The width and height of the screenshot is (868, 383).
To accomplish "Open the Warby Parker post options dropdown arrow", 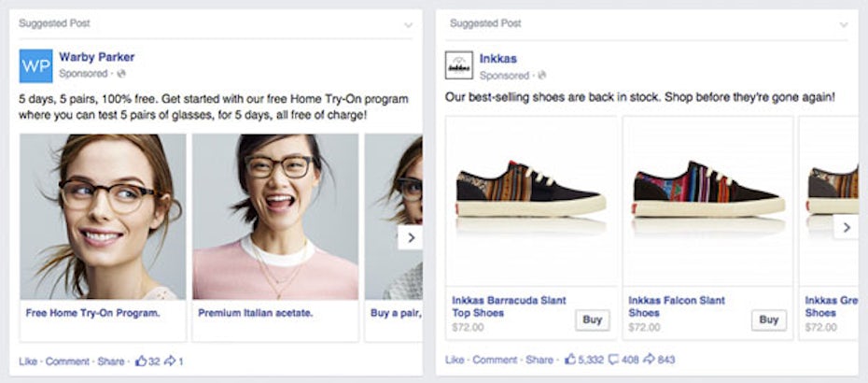I will pyautogui.click(x=408, y=25).
